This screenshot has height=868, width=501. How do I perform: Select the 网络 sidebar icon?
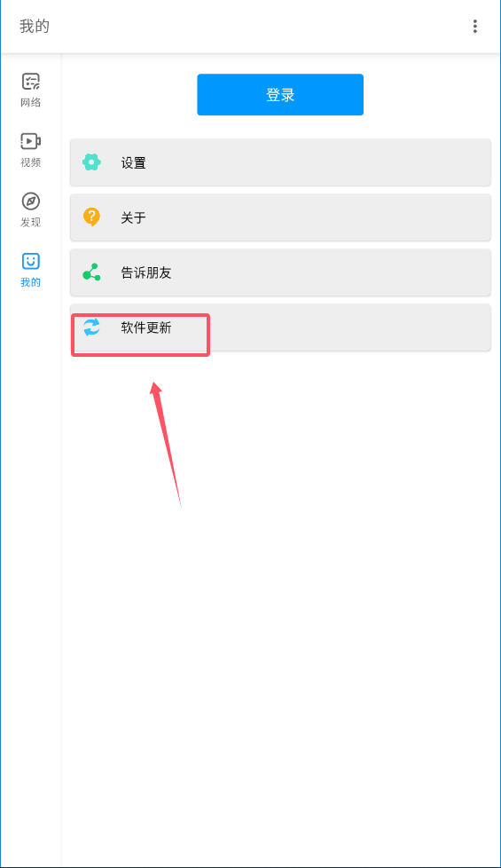click(30, 82)
